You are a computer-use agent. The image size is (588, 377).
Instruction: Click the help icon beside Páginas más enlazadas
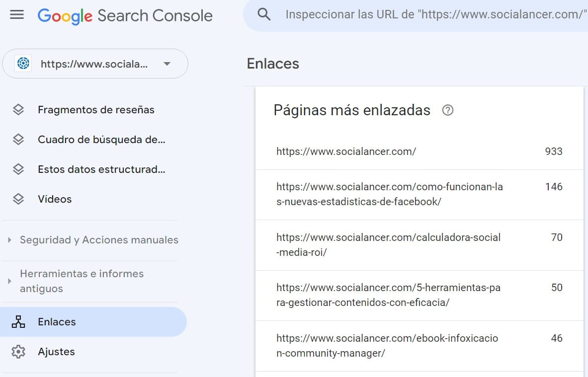(x=447, y=110)
